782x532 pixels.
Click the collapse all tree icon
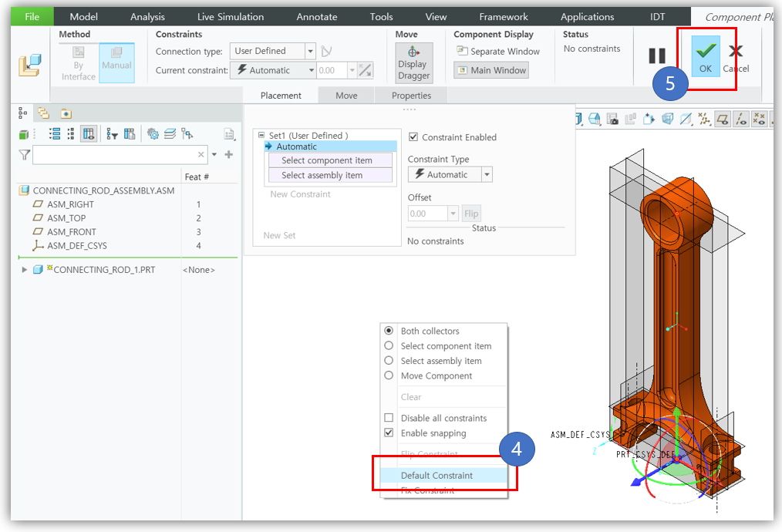pyautogui.click(x=71, y=133)
